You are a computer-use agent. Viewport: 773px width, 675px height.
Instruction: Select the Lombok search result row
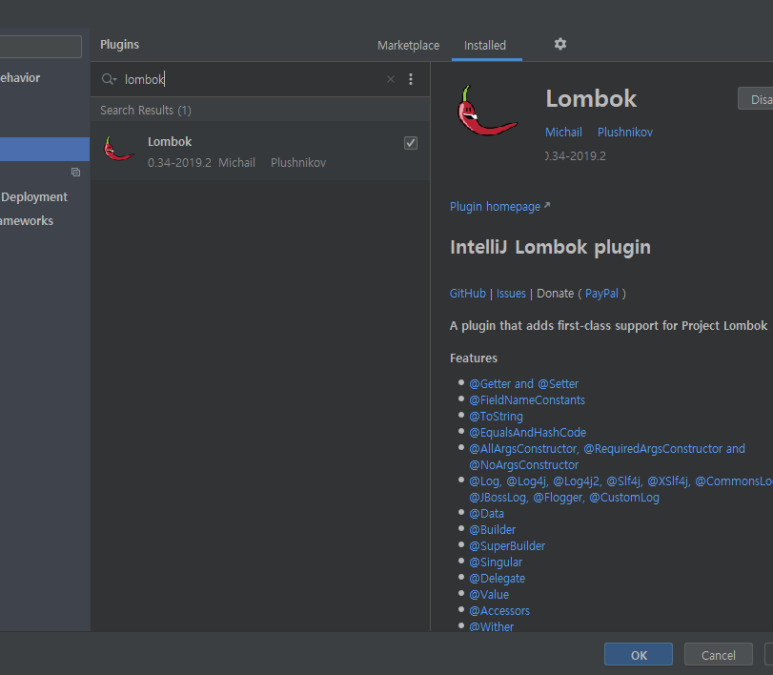260,151
